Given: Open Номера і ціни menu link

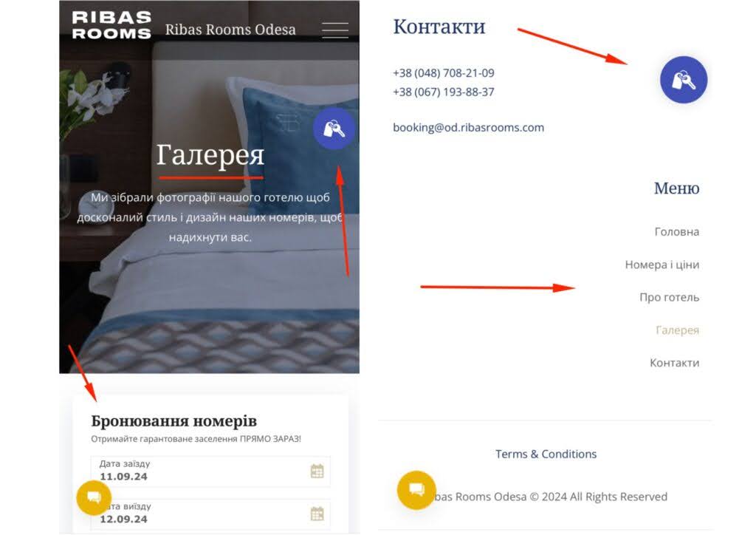Looking at the screenshot, I should (x=662, y=265).
